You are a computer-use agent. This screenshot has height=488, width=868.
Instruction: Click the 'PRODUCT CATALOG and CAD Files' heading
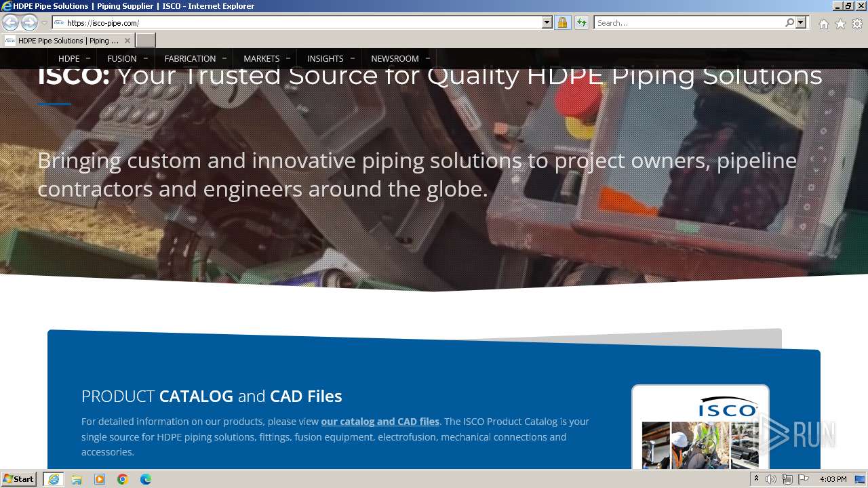pos(212,396)
